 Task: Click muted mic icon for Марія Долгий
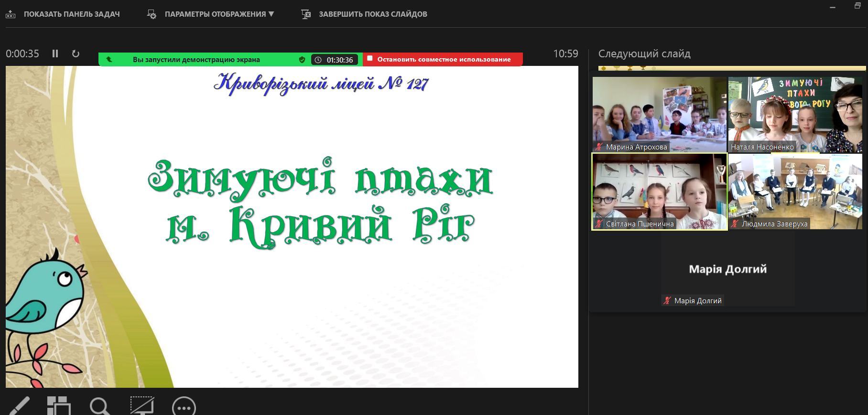click(x=667, y=300)
